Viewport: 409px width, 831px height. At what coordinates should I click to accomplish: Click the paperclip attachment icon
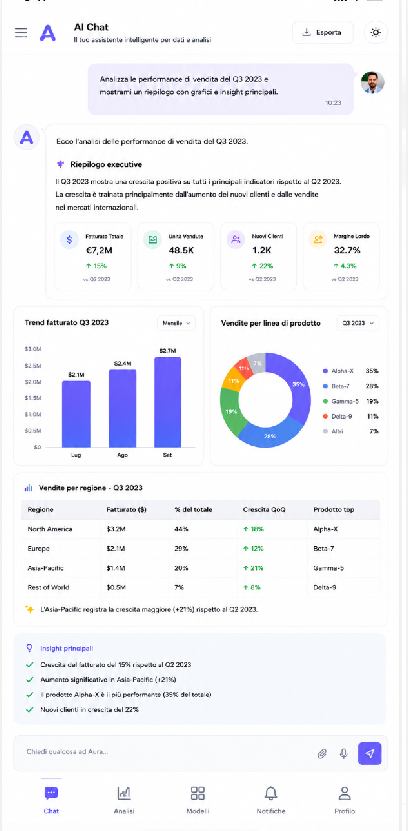tap(322, 753)
